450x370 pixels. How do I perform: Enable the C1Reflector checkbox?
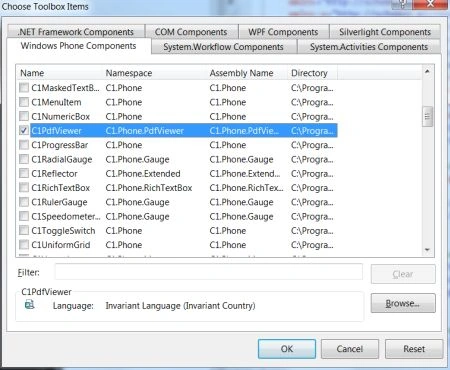point(24,173)
